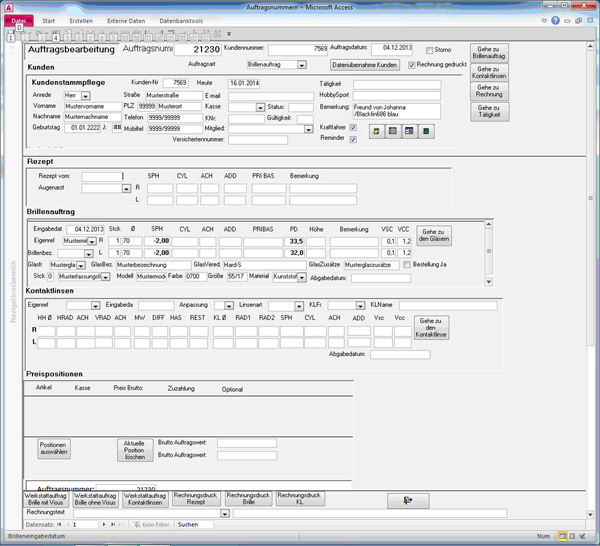Click the gray datasheet icon button in Kundenstammpflege

pos(393,131)
